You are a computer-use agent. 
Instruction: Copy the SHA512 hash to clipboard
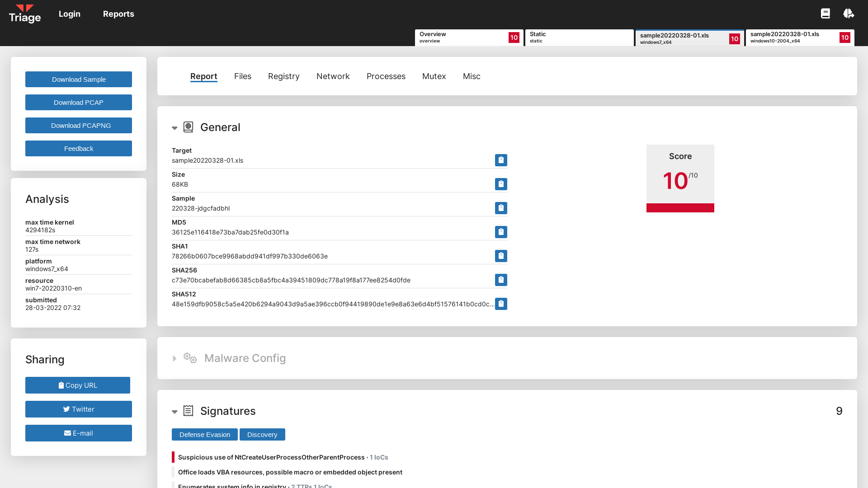501,304
